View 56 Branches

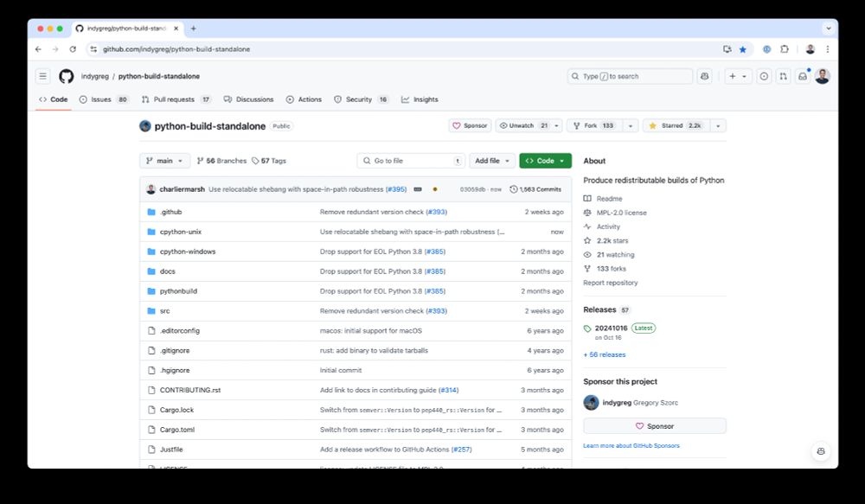pyautogui.click(x=221, y=161)
